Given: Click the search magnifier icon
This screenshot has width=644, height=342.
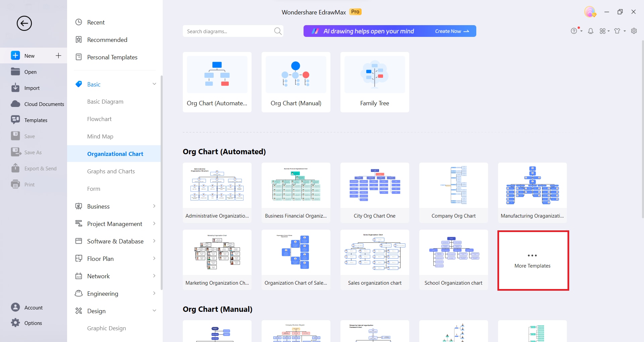Looking at the screenshot, I should (x=278, y=31).
